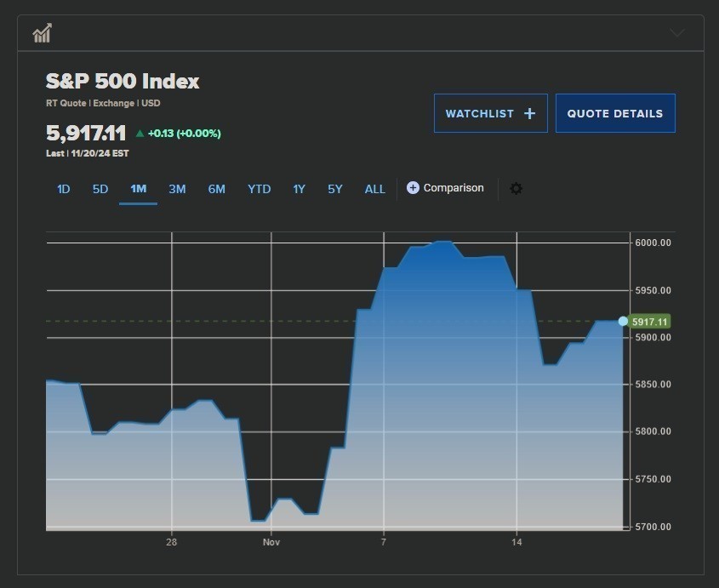Switch the chart to the 1D range
719x588 pixels.
63,189
